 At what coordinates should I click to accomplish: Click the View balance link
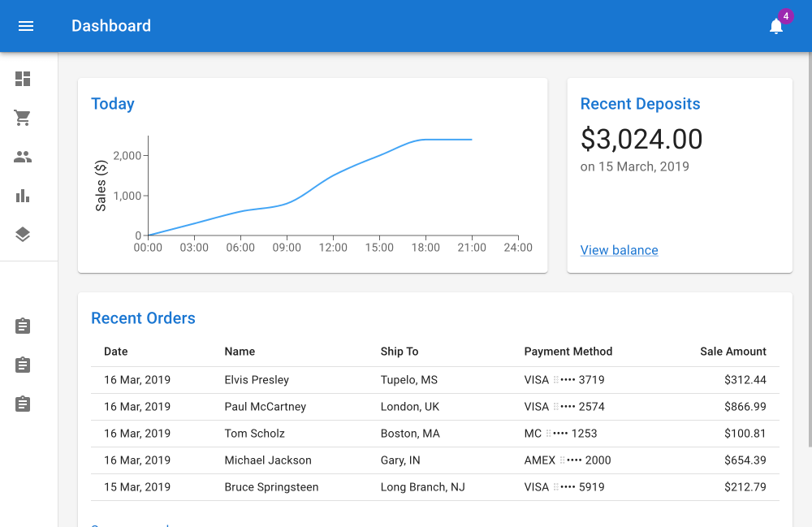pyautogui.click(x=619, y=250)
